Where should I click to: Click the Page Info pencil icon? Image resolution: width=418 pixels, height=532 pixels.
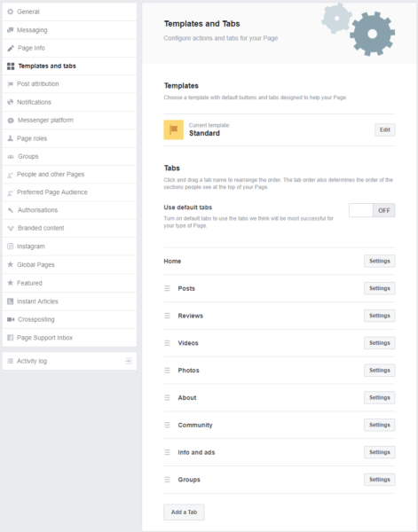[11, 48]
